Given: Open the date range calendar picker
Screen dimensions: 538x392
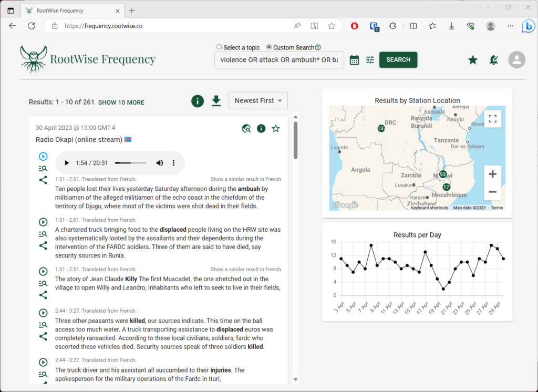Looking at the screenshot, I should point(354,59).
